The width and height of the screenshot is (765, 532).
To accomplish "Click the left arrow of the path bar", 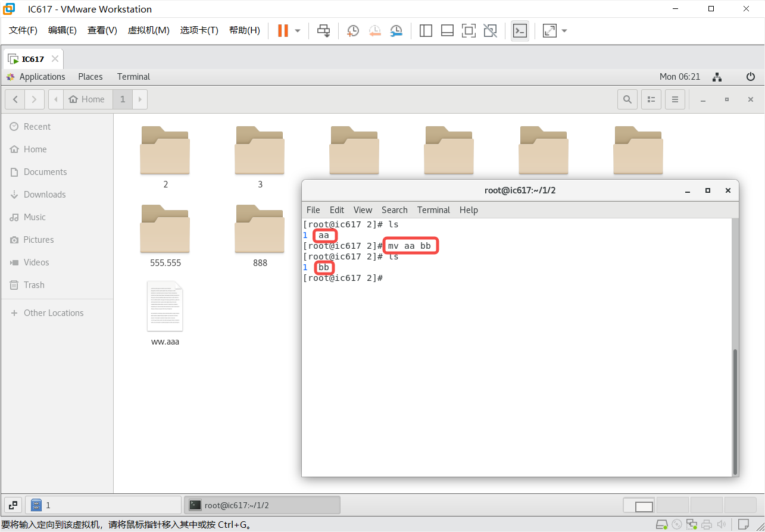I will 56,99.
